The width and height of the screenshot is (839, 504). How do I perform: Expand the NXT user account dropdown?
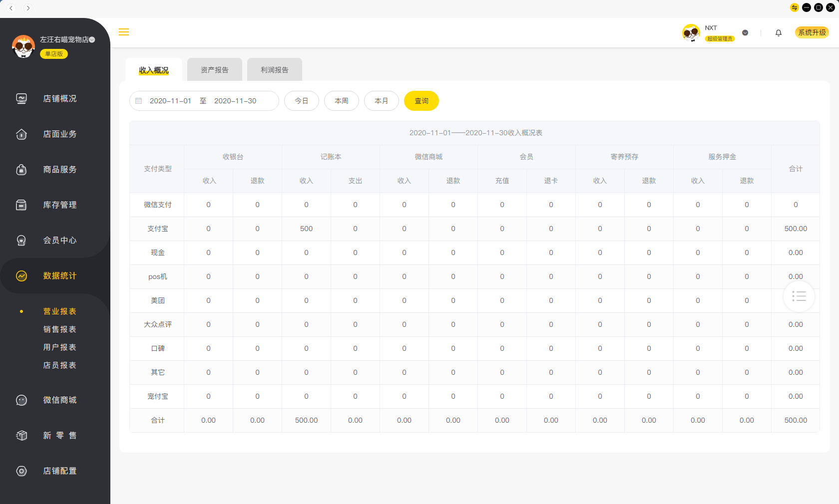745,33
